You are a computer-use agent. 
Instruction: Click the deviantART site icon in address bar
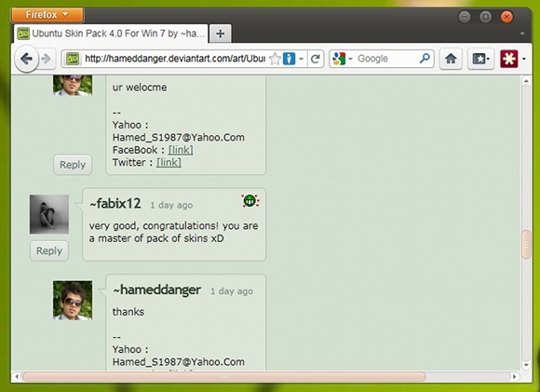[73, 59]
